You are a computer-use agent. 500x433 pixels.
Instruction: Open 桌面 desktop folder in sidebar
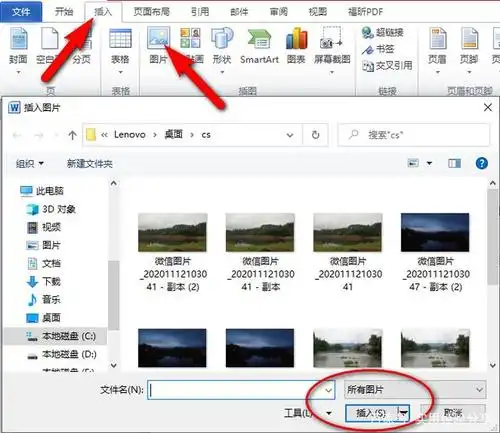(x=43, y=318)
